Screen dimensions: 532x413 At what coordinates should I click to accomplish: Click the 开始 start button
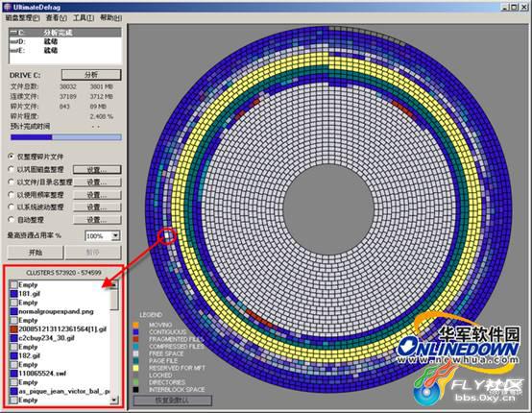[x=36, y=253]
